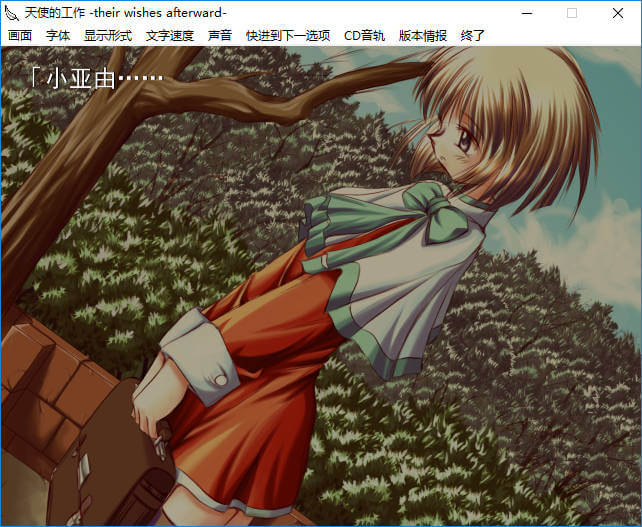
Task: Open the 声音 sound menu
Action: click(219, 35)
